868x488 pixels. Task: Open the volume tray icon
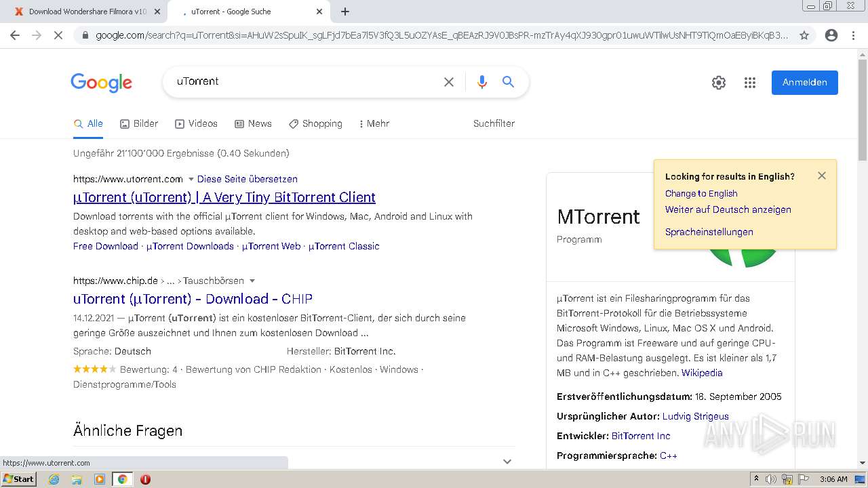[772, 479]
